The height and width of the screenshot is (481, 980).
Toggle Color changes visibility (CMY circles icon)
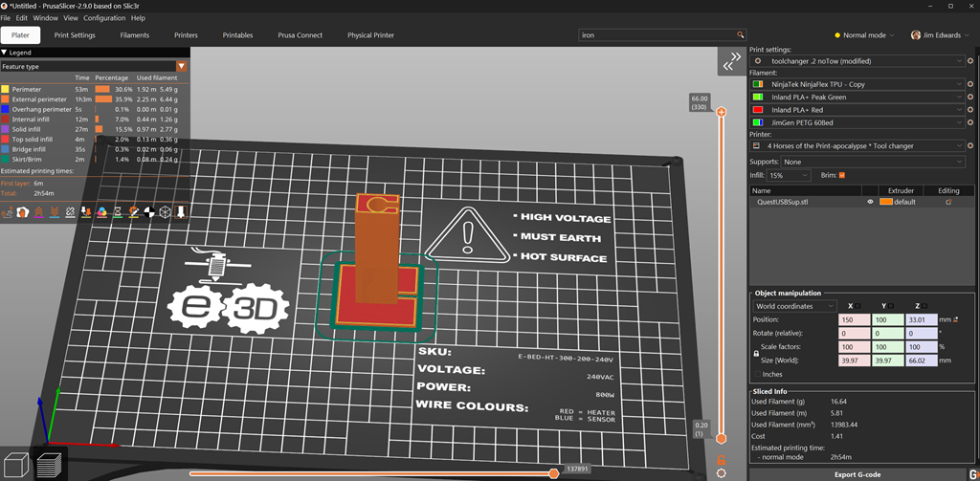101,212
